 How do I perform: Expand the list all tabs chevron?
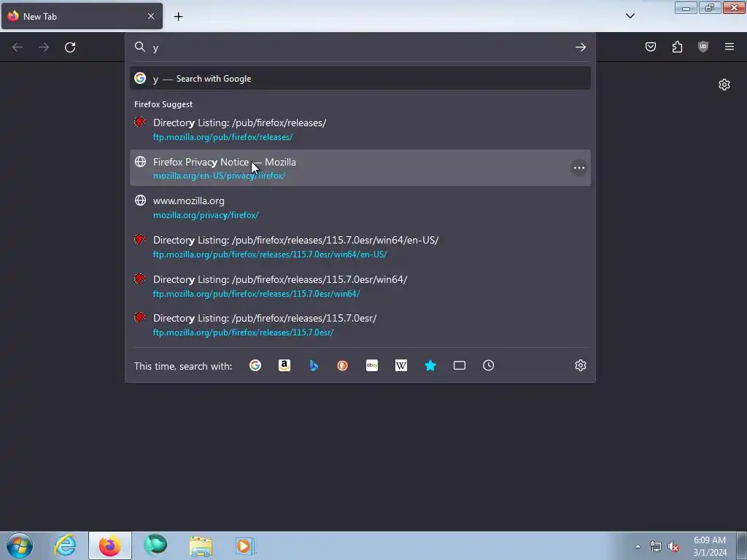pos(630,16)
